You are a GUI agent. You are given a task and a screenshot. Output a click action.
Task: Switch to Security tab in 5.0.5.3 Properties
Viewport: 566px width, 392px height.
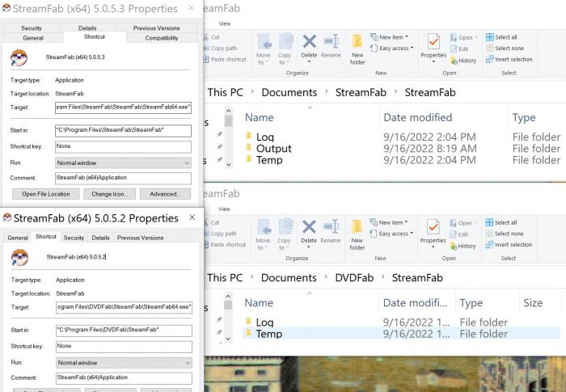pyautogui.click(x=31, y=27)
